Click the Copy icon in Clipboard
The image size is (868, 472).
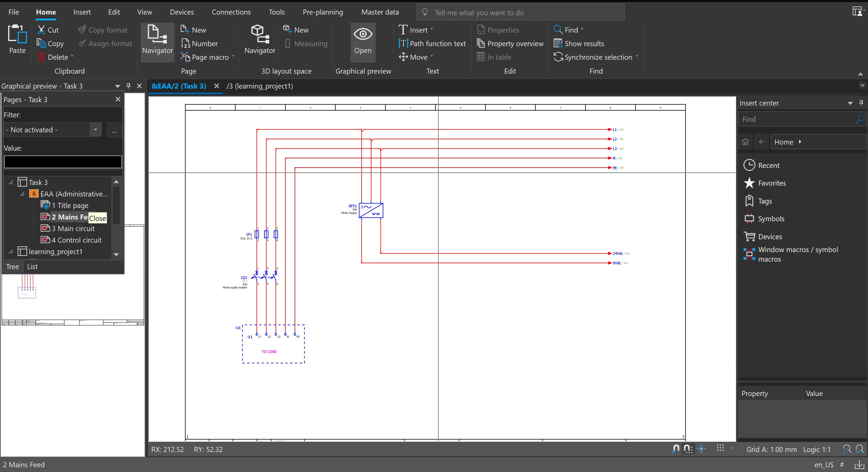tap(41, 43)
